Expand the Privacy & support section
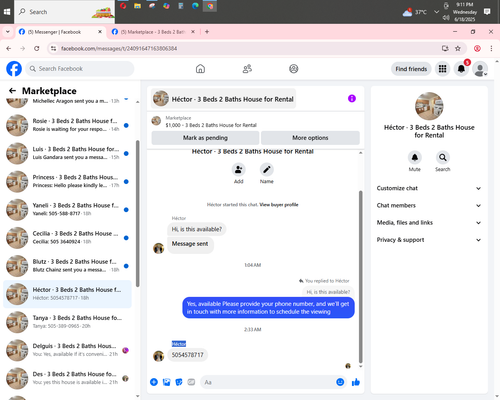The image size is (500, 400). pos(429,240)
